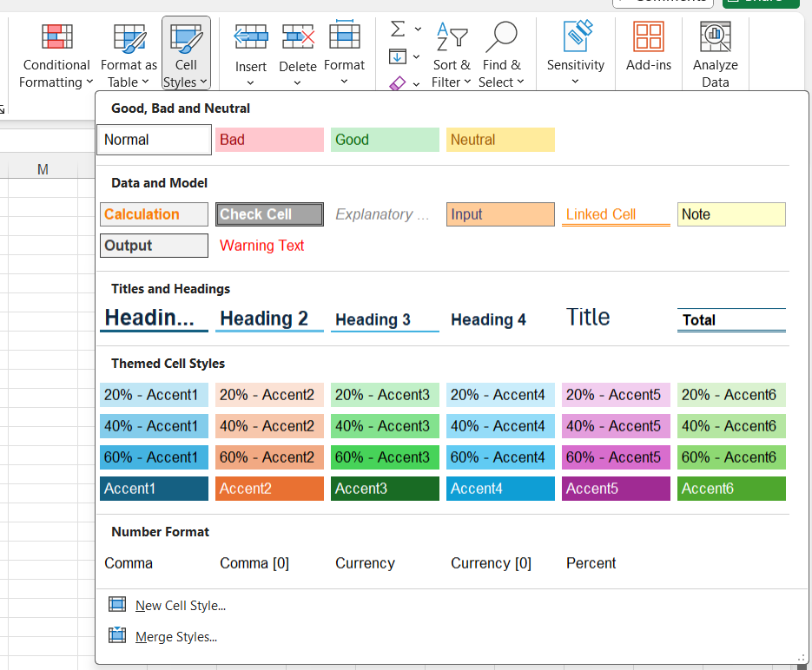Click the Format as Table icon
Screen dimensions: 812x670
(129, 38)
